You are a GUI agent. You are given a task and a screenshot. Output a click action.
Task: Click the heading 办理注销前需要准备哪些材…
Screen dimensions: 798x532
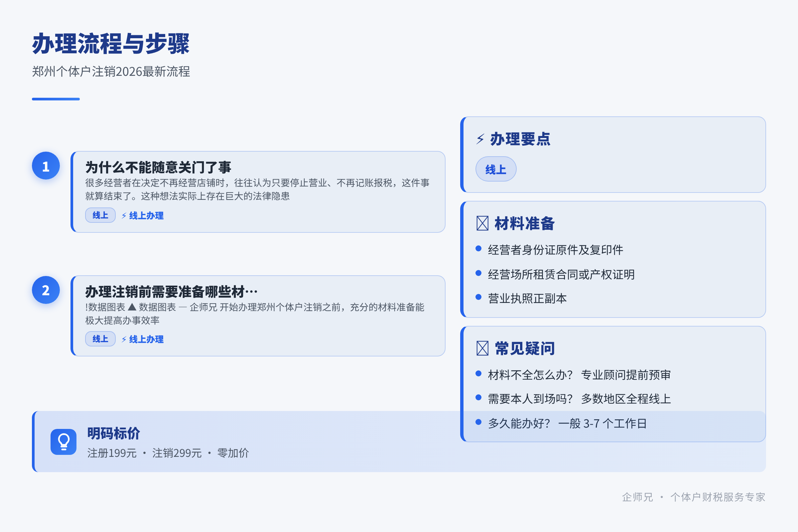[171, 292]
